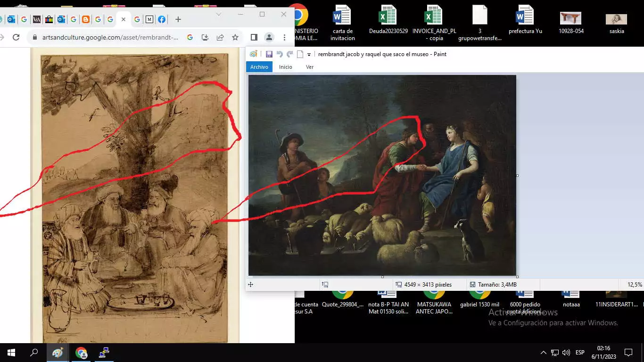644x362 pixels.
Task: Open INVOICE_AND_PL copia Excel file
Action: (434, 23)
